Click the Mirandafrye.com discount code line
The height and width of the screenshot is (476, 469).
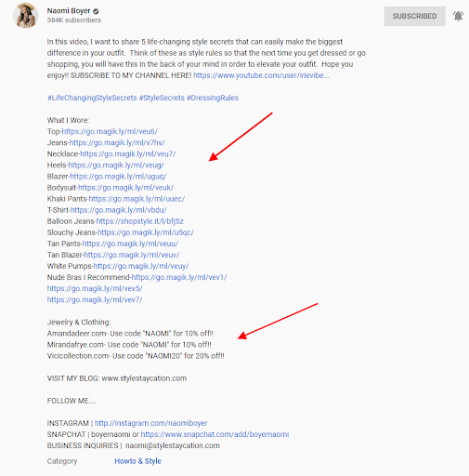pyautogui.click(x=129, y=345)
